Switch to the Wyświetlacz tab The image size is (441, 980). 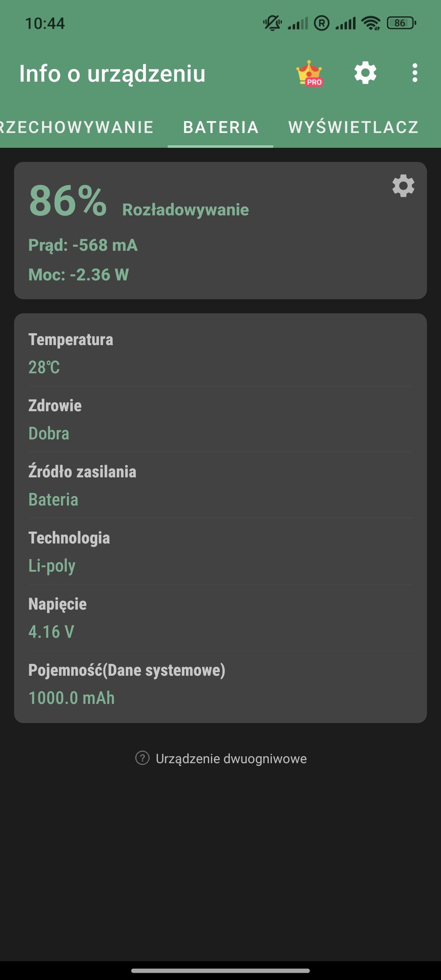353,127
